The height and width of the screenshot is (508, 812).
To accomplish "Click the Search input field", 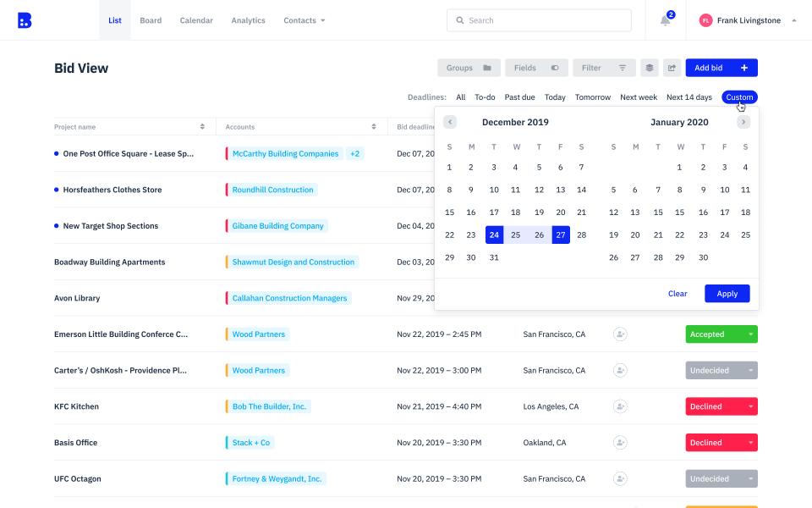I will (x=539, y=19).
